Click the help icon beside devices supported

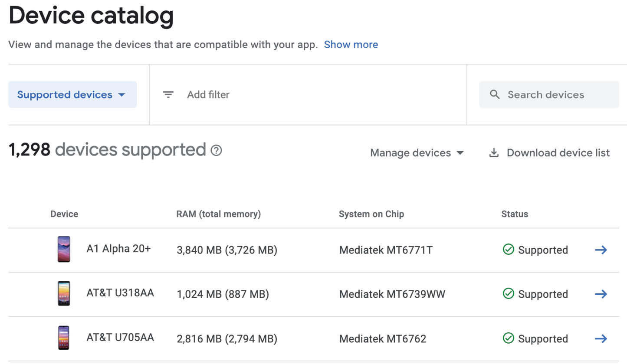pyautogui.click(x=216, y=150)
